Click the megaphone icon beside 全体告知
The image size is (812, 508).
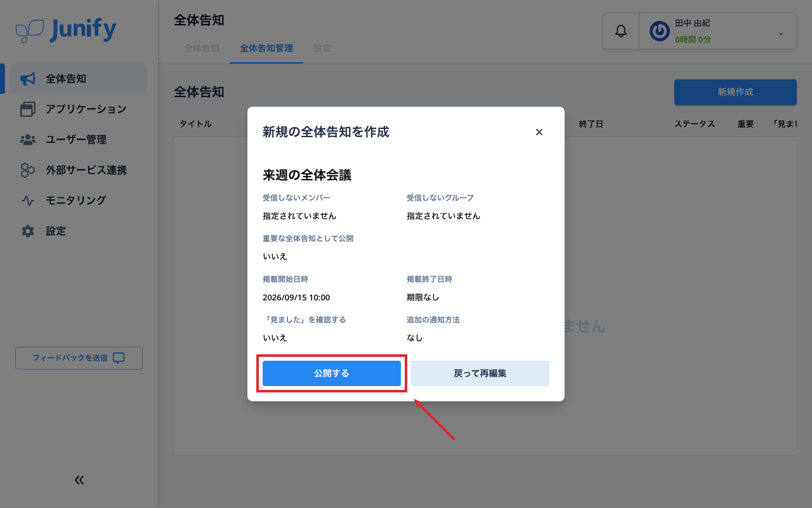(x=27, y=79)
